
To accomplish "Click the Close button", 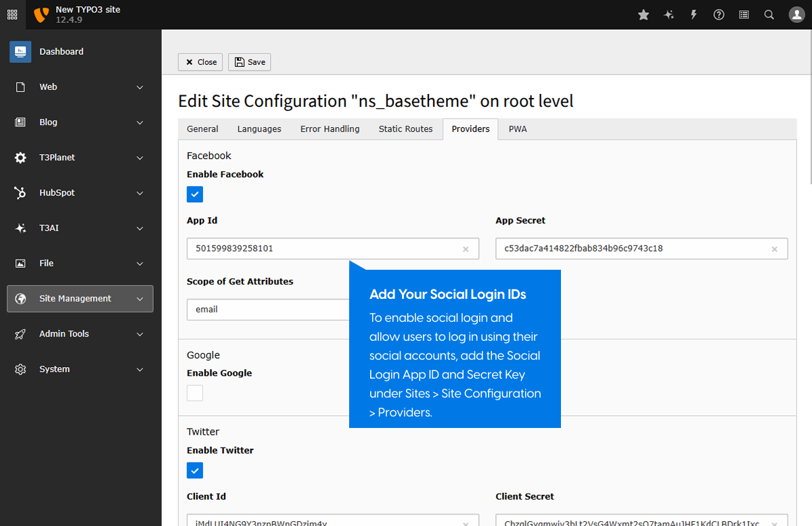I will (200, 62).
